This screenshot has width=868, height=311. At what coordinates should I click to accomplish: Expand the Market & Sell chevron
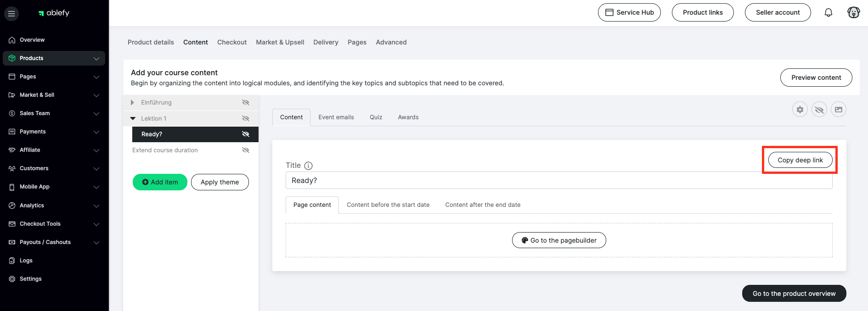96,95
